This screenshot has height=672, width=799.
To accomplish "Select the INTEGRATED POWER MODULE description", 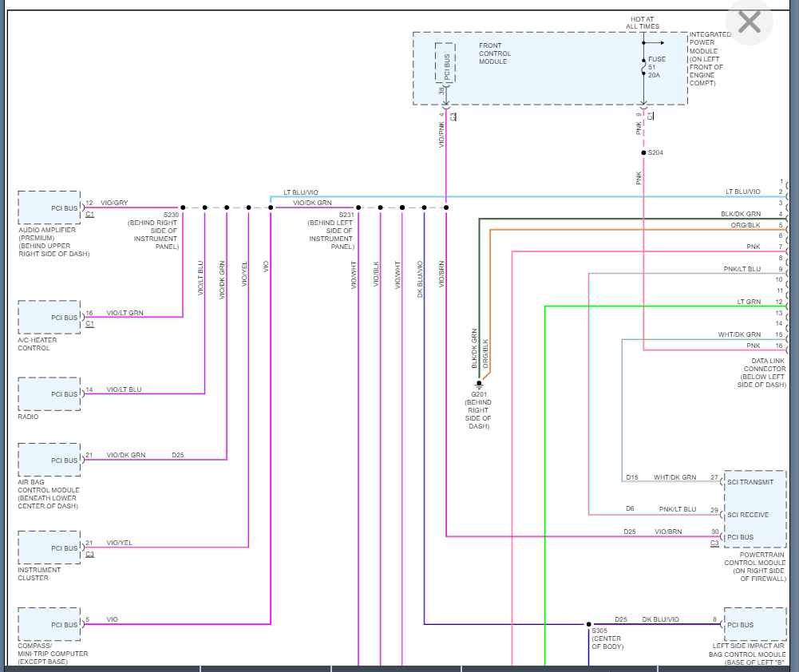I will [x=710, y=58].
